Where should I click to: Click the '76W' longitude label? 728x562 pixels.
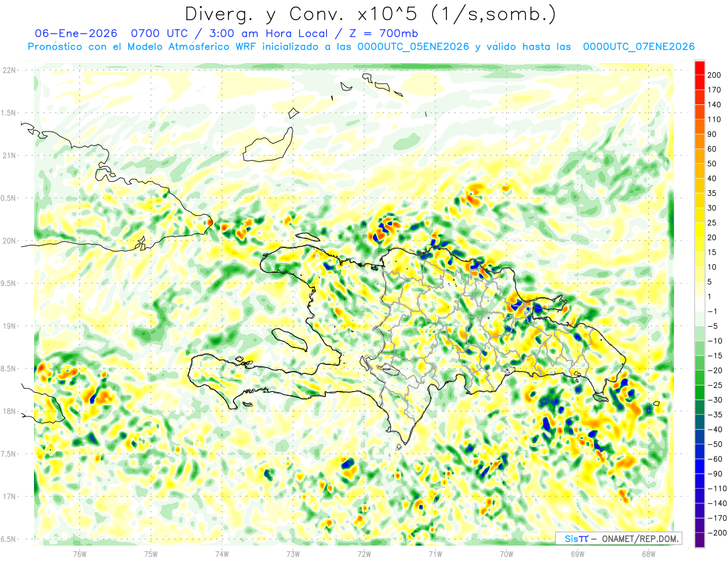[x=79, y=554]
